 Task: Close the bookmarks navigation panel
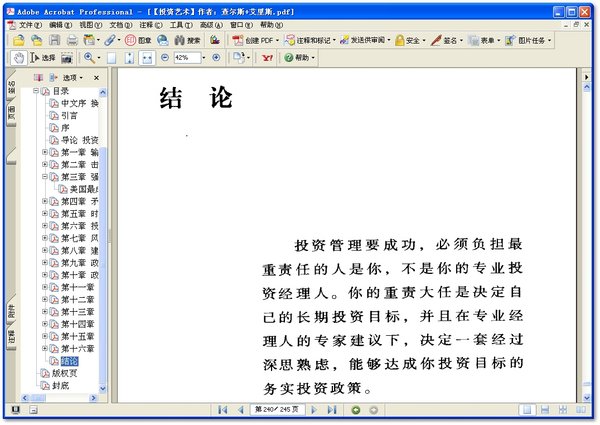96,78
